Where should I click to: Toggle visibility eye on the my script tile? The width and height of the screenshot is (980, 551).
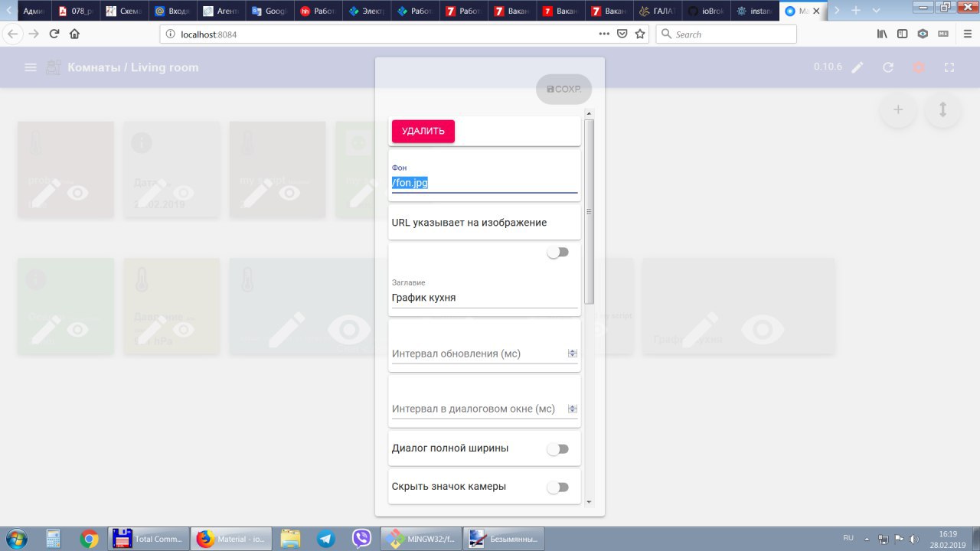point(289,192)
